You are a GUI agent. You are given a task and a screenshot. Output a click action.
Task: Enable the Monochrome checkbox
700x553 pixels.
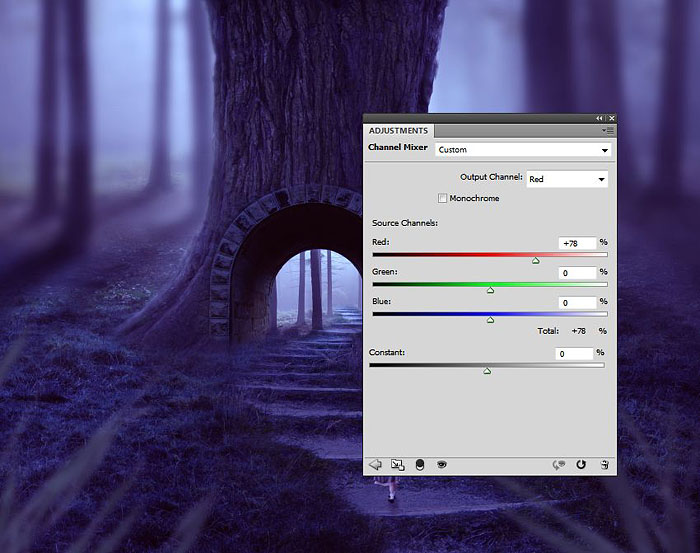442,198
